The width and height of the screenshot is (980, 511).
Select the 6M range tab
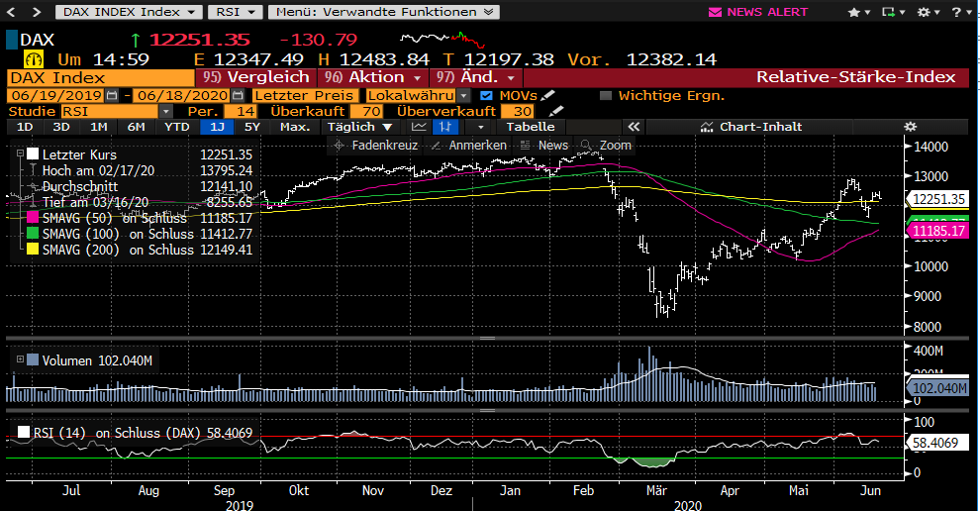(137, 127)
